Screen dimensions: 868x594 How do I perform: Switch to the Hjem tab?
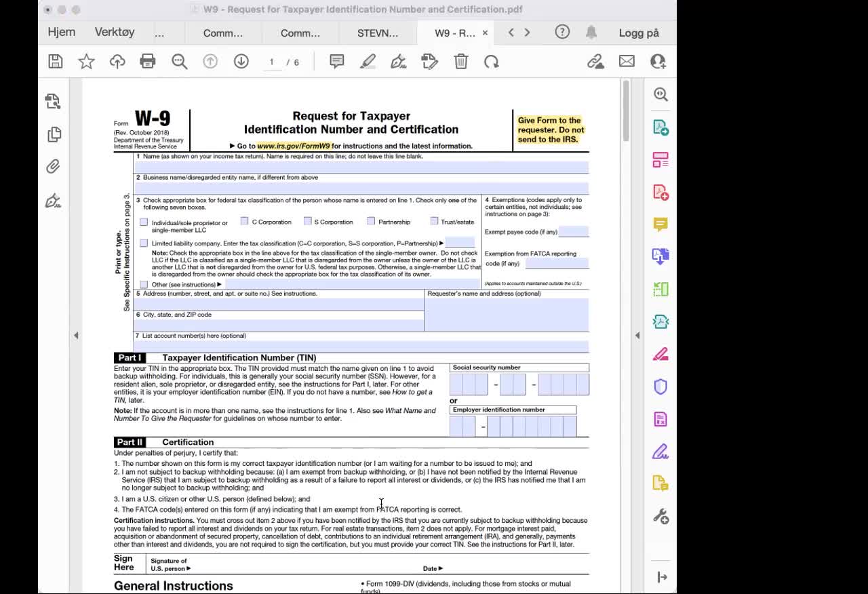tap(62, 32)
